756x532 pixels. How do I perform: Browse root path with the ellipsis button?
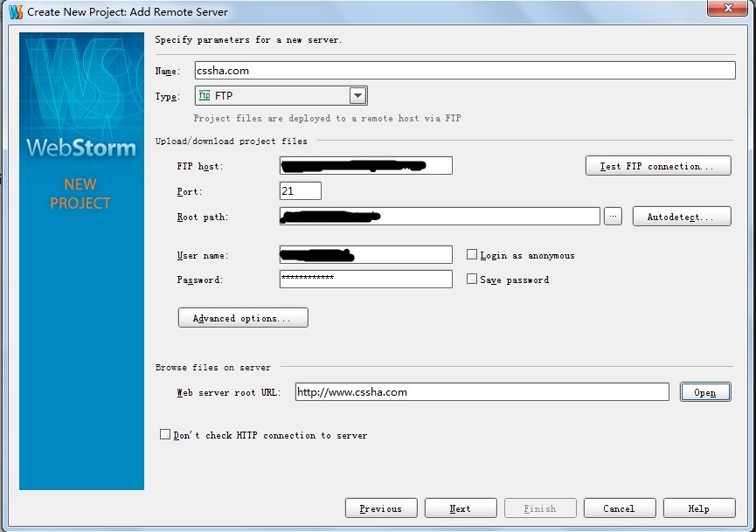point(613,217)
